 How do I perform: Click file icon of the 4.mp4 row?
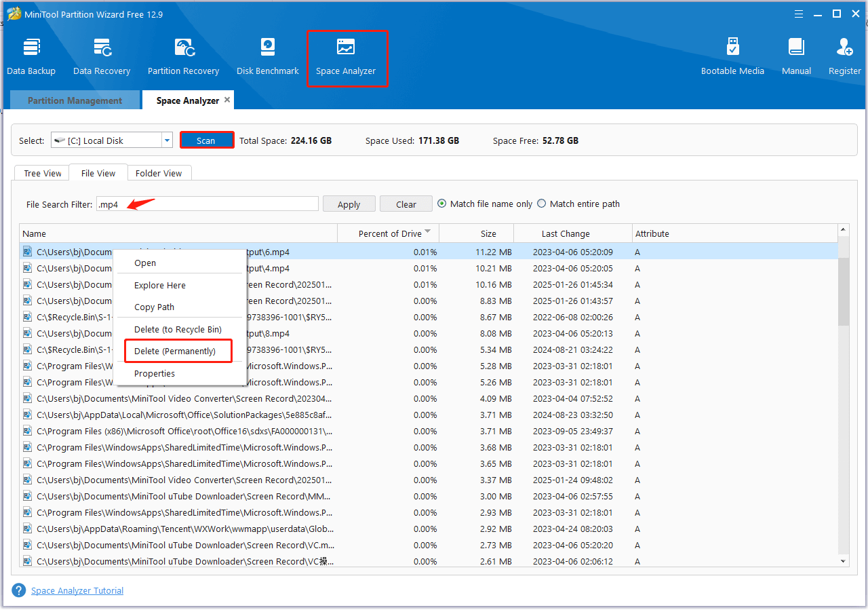point(27,268)
